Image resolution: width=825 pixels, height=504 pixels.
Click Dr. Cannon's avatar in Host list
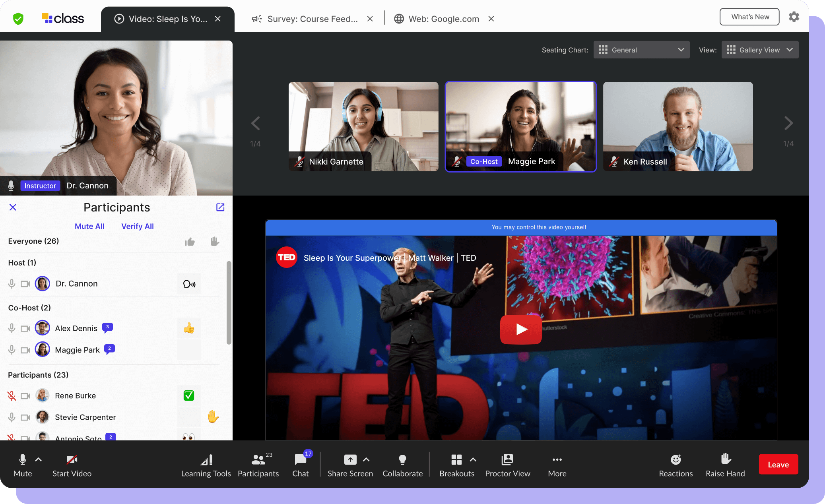coord(43,284)
